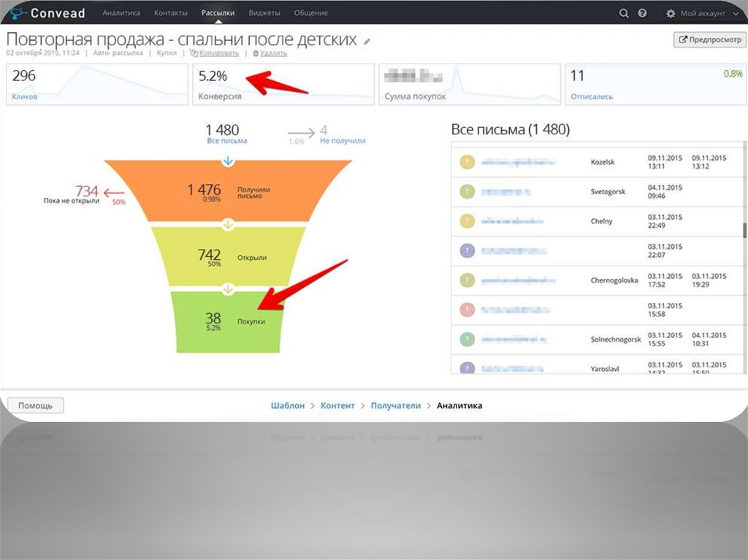Switch to the Виджеты menu

[x=264, y=13]
